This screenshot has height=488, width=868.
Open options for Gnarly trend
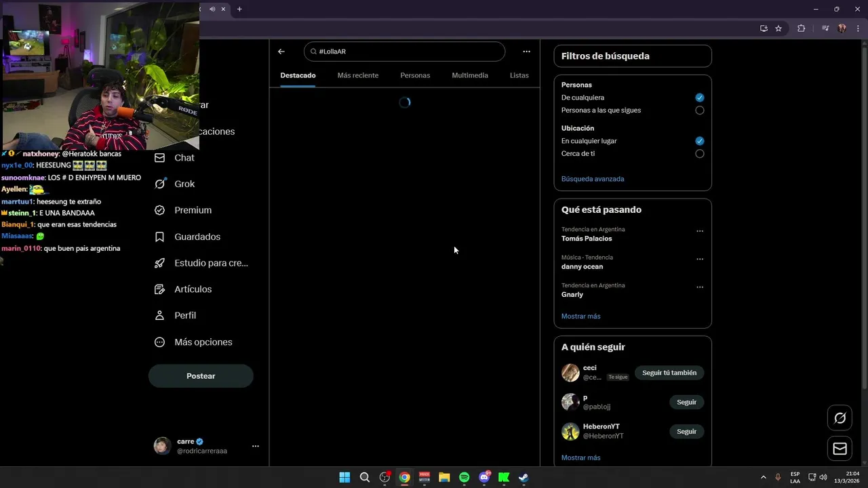[700, 287]
